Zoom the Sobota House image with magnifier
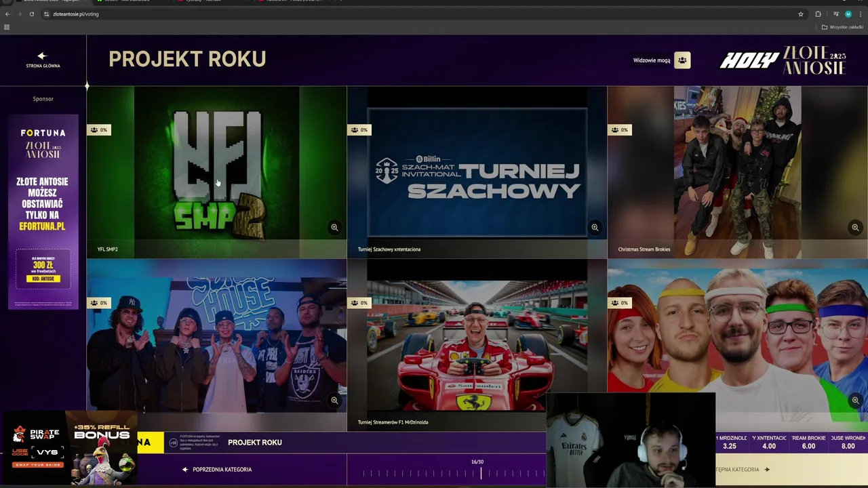868x488 pixels. pyautogui.click(x=334, y=401)
